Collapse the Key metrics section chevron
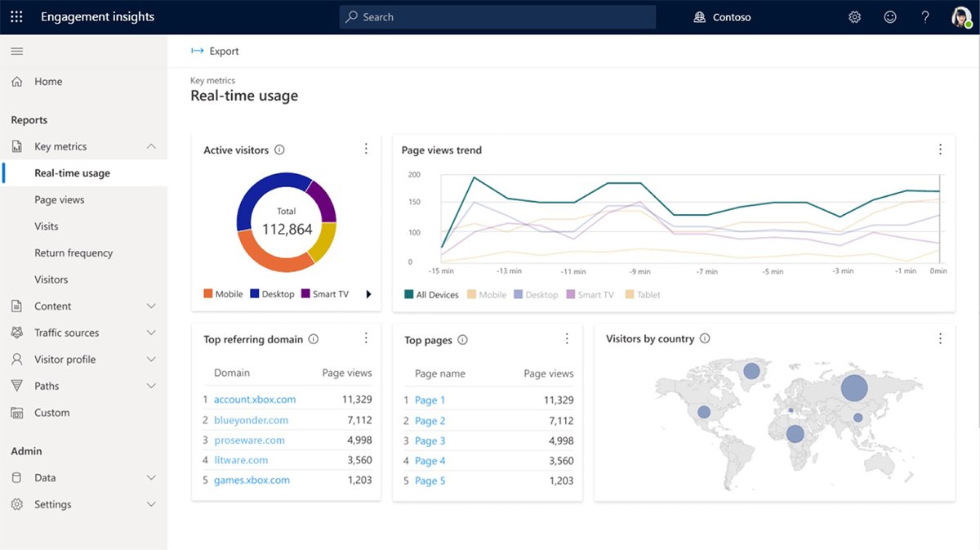Screen dimensions: 980x550 pos(151,145)
